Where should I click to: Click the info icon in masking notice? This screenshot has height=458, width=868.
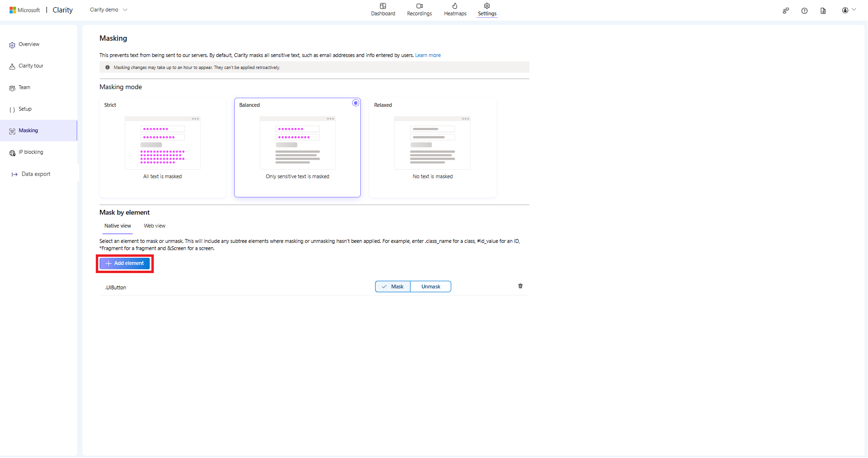click(107, 68)
